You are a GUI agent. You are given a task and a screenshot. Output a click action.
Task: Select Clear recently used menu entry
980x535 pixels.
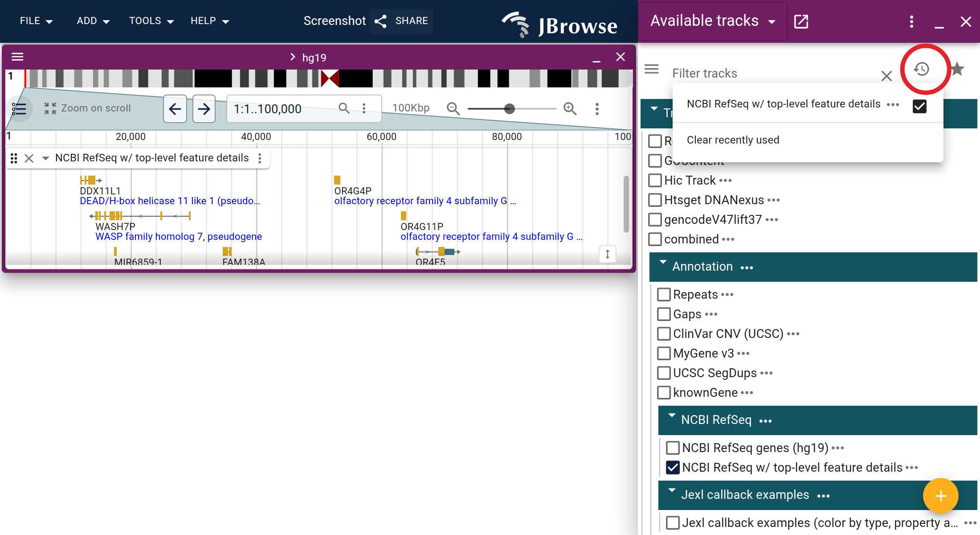tap(808, 140)
